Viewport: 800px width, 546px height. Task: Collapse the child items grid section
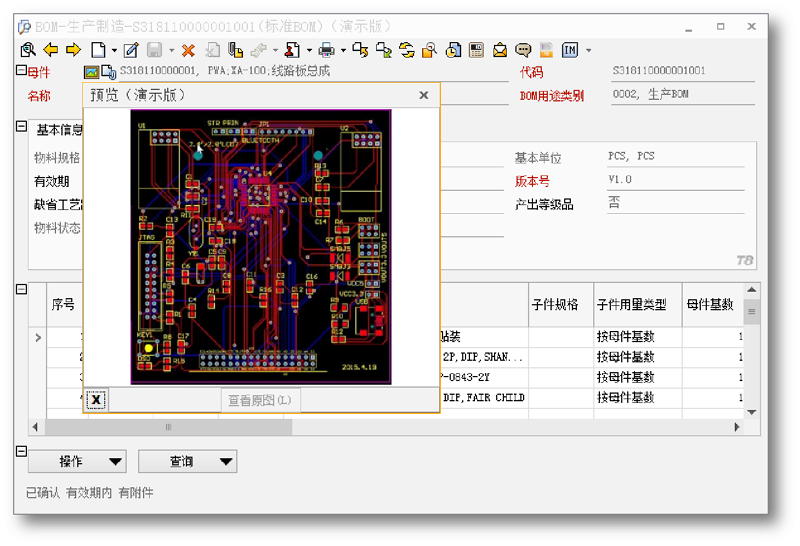click(x=21, y=289)
